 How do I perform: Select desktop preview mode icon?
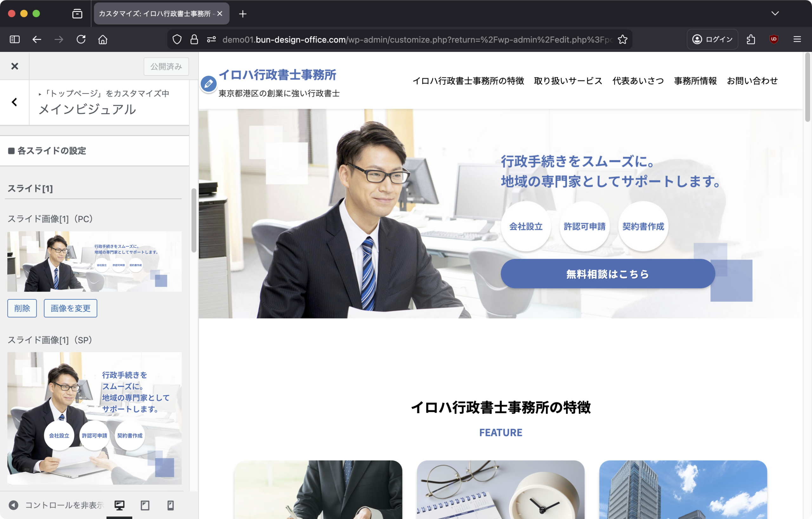(x=119, y=505)
